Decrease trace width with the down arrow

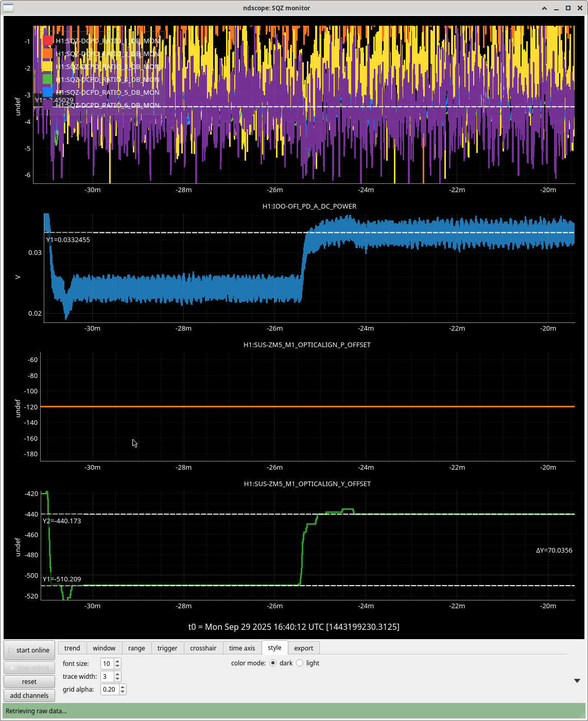click(x=118, y=679)
